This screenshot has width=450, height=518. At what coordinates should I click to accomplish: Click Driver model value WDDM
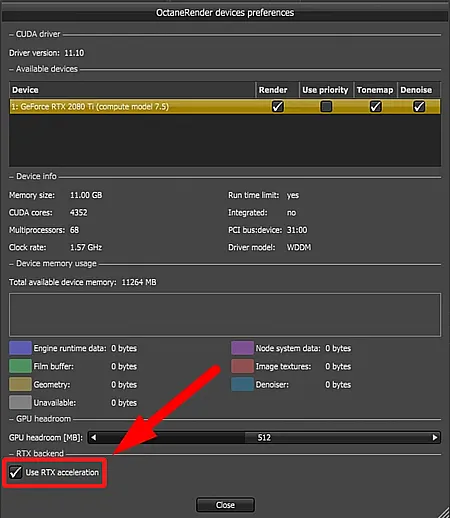(299, 247)
